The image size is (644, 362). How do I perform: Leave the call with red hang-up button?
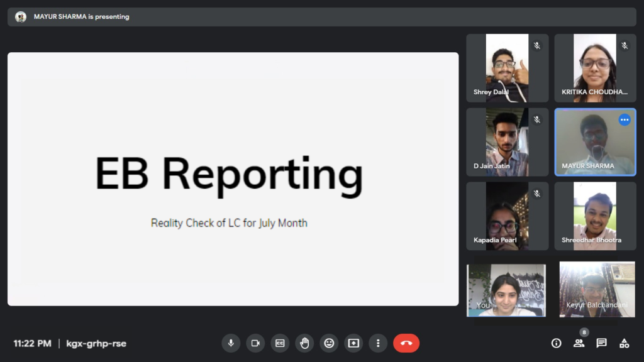point(406,343)
